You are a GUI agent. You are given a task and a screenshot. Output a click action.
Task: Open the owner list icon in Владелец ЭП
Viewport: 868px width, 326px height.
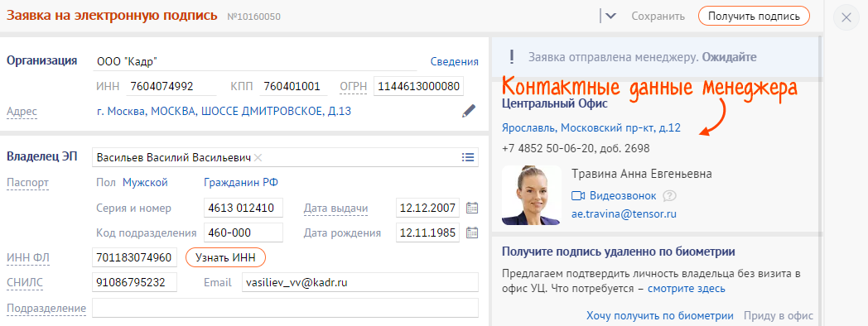pos(468,158)
